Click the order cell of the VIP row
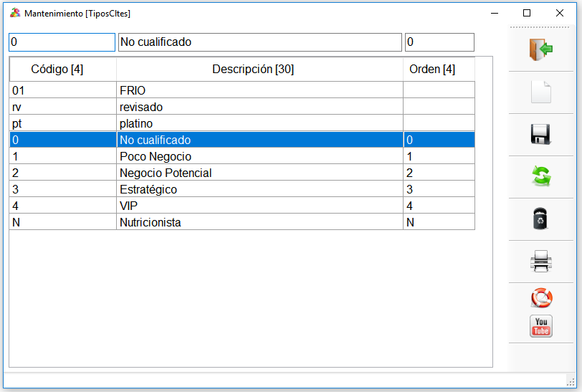The height and width of the screenshot is (392, 582). (439, 206)
